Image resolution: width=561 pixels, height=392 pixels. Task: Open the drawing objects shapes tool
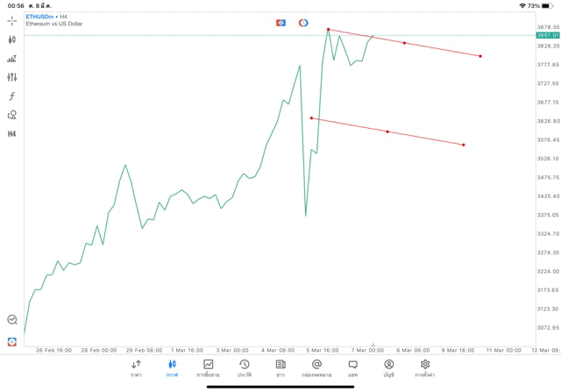(x=12, y=115)
